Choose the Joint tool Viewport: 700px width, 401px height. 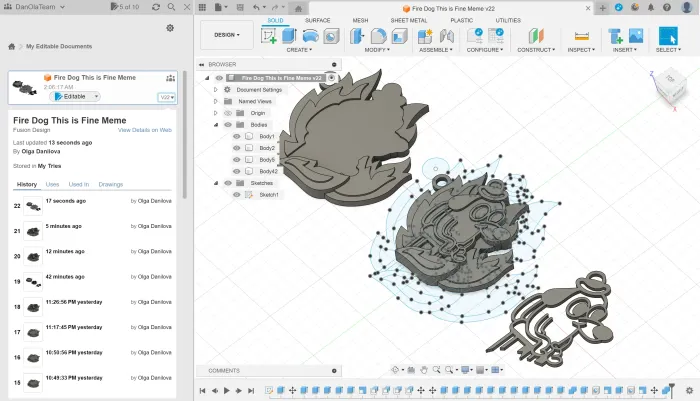pos(446,36)
